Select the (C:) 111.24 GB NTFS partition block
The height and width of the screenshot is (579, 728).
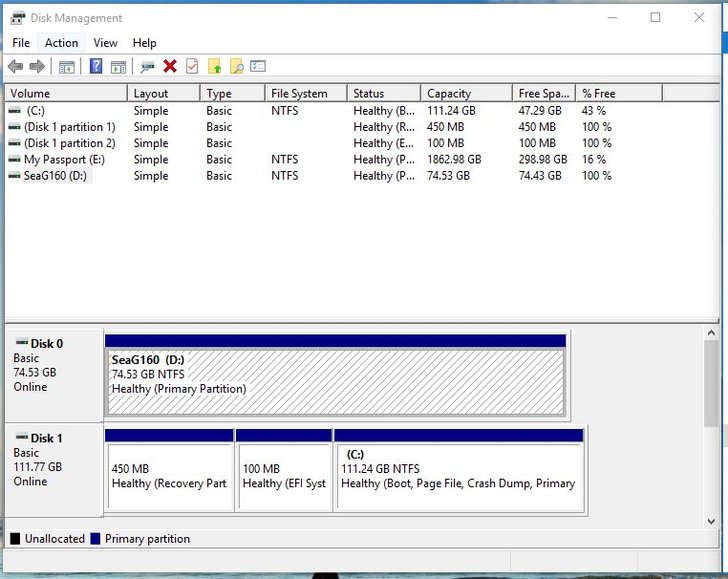click(x=459, y=470)
